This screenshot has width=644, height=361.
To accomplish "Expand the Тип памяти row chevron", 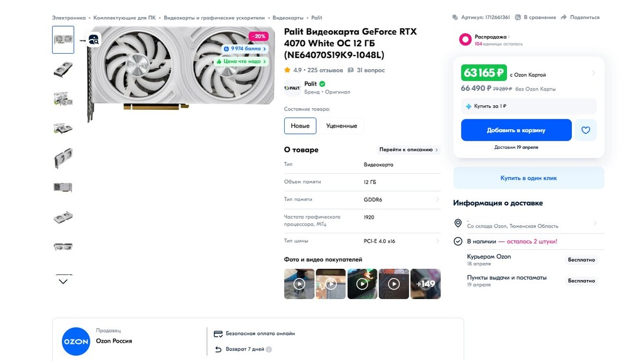I will coord(437,200).
